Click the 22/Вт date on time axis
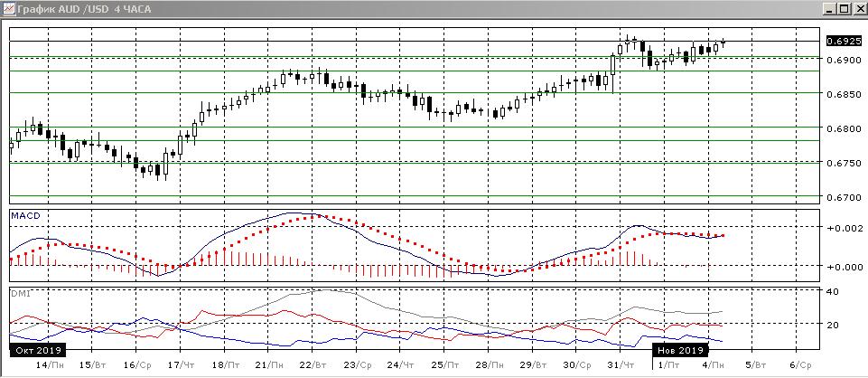Viewport: 868px width, 378px height. click(x=313, y=364)
